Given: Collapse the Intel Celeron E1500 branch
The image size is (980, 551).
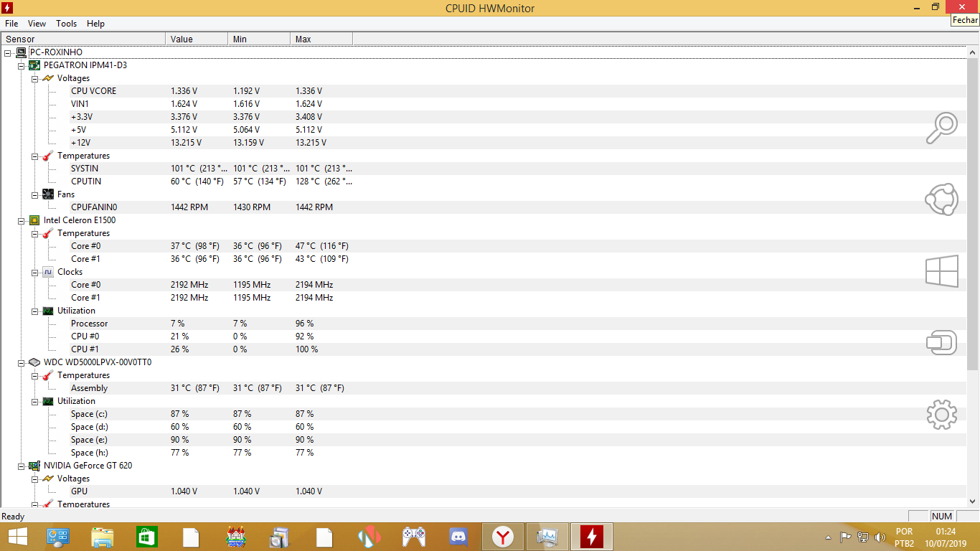Looking at the screenshot, I should click(22, 220).
